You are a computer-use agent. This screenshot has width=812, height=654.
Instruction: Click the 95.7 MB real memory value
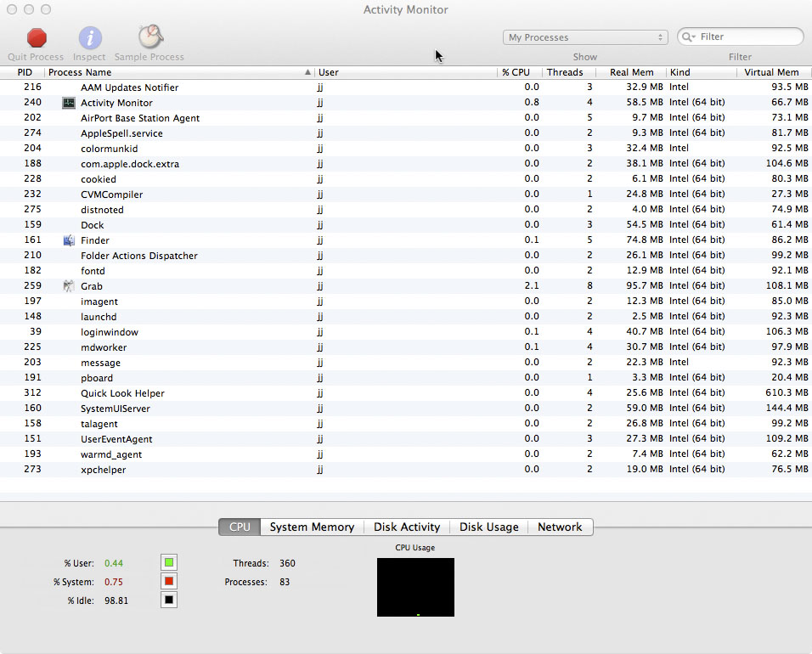pos(644,285)
